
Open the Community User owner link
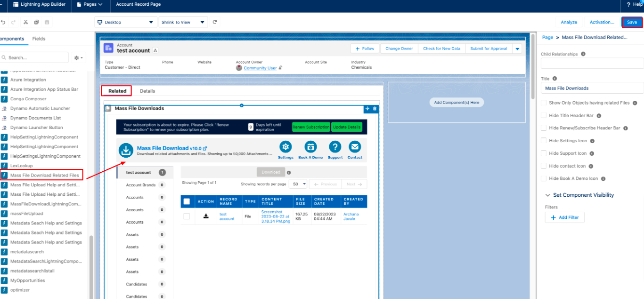260,68
